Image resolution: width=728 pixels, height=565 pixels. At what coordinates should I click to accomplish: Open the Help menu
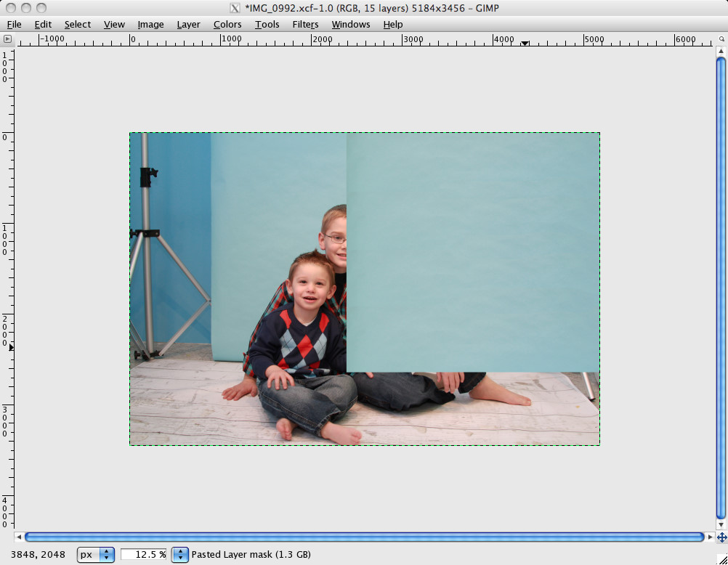coord(393,24)
